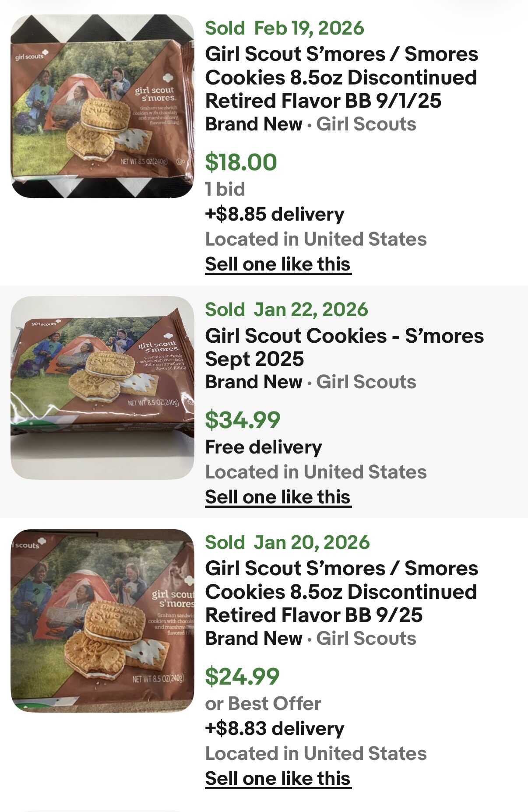Open the thumbnail of the Feb 19 listing
528x812 pixels.
tap(102, 106)
